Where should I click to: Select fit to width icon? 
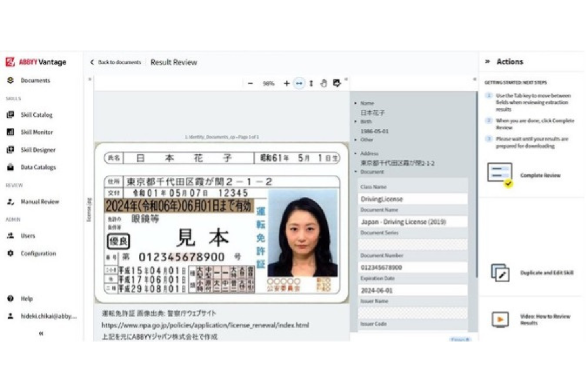(x=299, y=83)
